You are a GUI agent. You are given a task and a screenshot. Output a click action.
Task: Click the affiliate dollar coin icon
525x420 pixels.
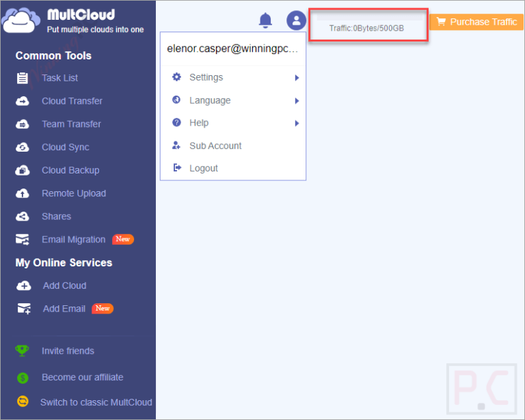[x=23, y=378]
